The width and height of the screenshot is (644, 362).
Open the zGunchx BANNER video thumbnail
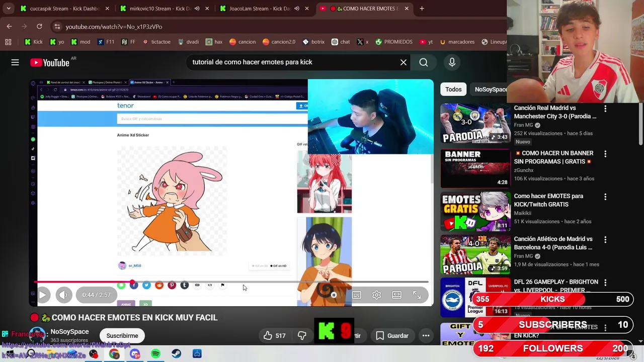point(475,168)
